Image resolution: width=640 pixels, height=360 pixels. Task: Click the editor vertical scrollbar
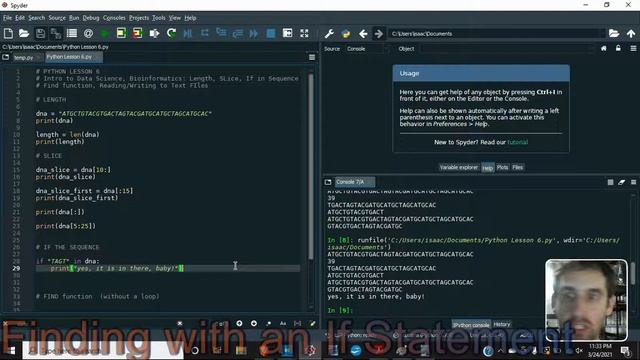(311, 167)
